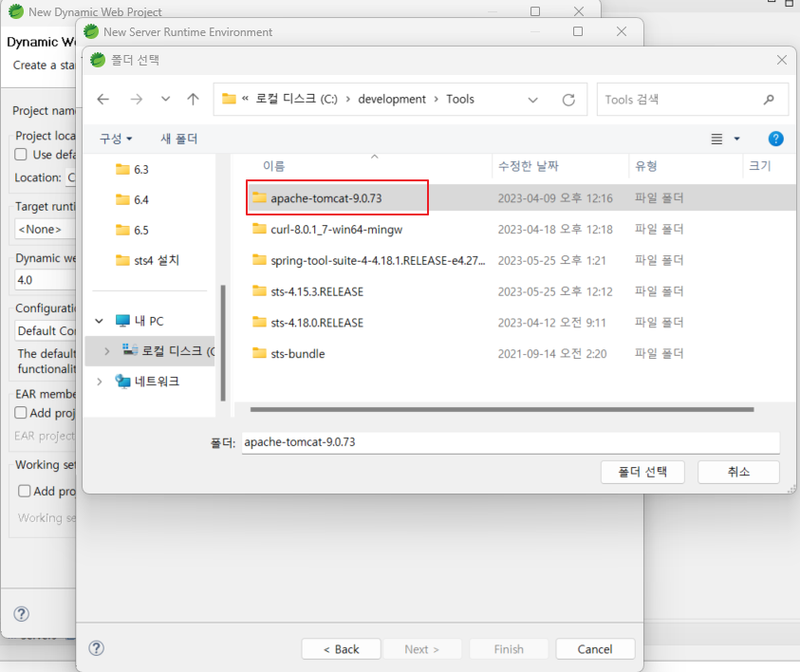
Task: Toggle Add project to working sets checkbox
Action: click(x=24, y=491)
